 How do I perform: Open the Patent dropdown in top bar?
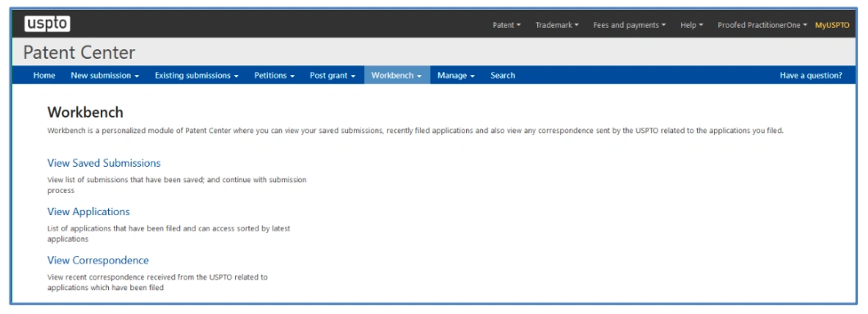[507, 25]
